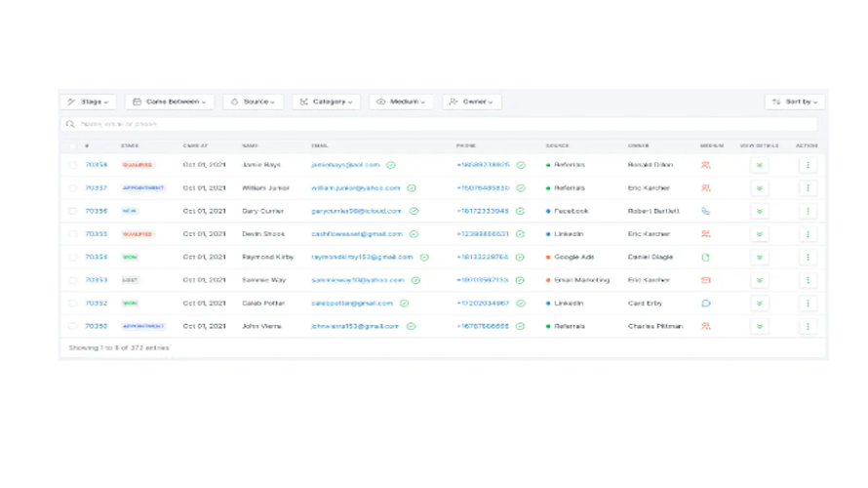This screenshot has width=868, height=488.
Task: Click the chat medium icon for Caleb Potter
Action: (706, 304)
